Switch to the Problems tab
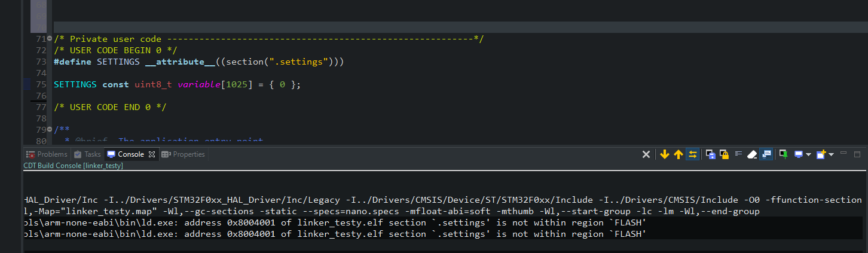 pos(47,154)
